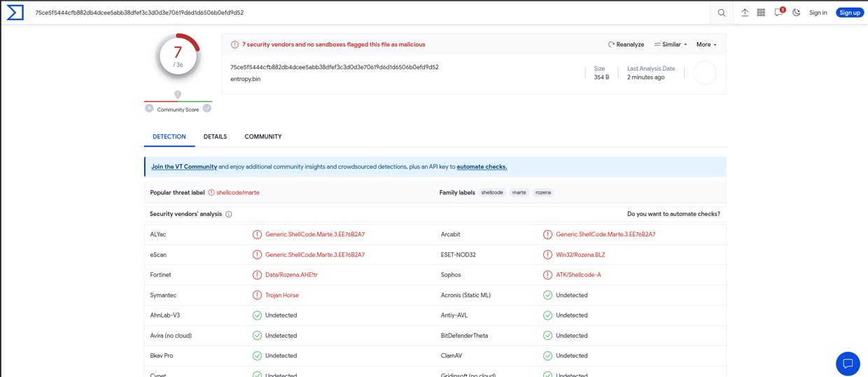Click the Antiy-AVL undetected check icon

point(547,315)
